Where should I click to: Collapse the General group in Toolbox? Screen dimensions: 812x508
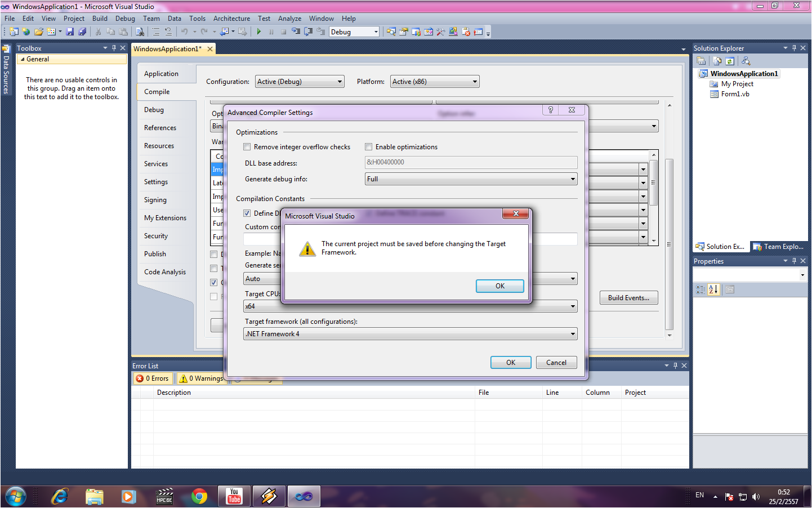point(23,59)
